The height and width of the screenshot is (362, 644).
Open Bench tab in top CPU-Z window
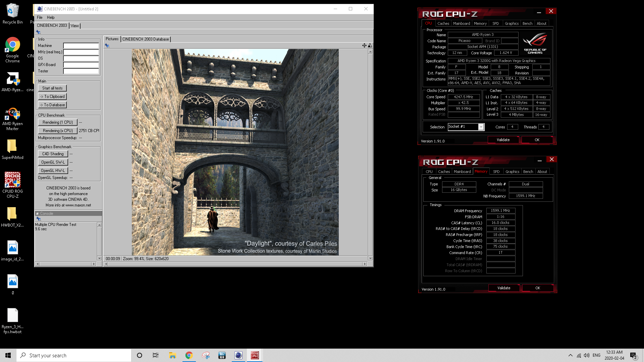527,23
